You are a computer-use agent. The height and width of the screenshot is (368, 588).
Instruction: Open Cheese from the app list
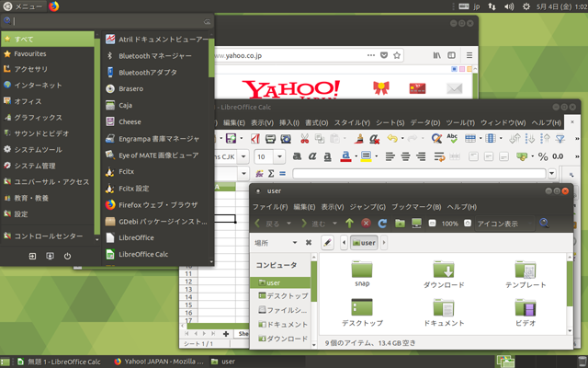click(x=129, y=121)
